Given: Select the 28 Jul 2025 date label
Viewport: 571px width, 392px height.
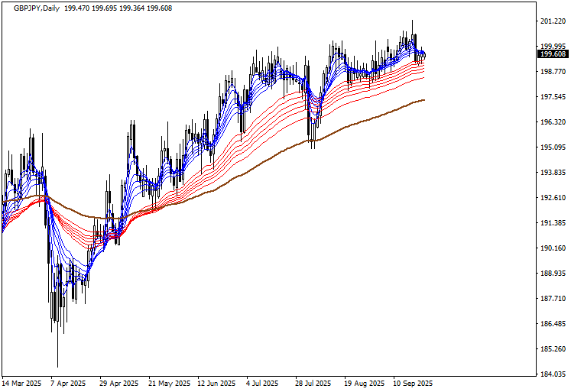Looking at the screenshot, I should [x=313, y=383].
